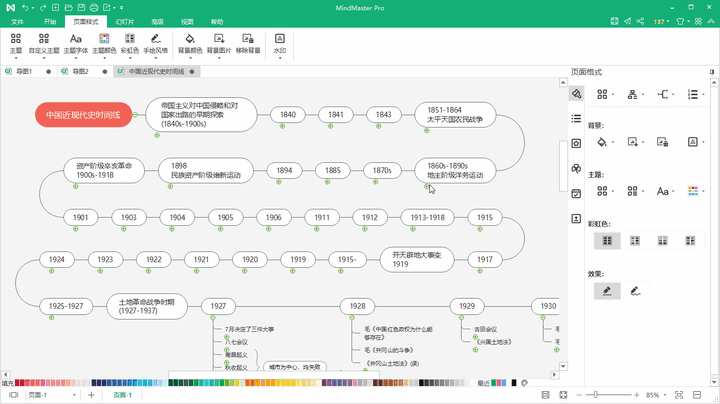The height and width of the screenshot is (404, 720).
Task: Click the Rainbow color ribbon icon
Action: coord(130,39)
